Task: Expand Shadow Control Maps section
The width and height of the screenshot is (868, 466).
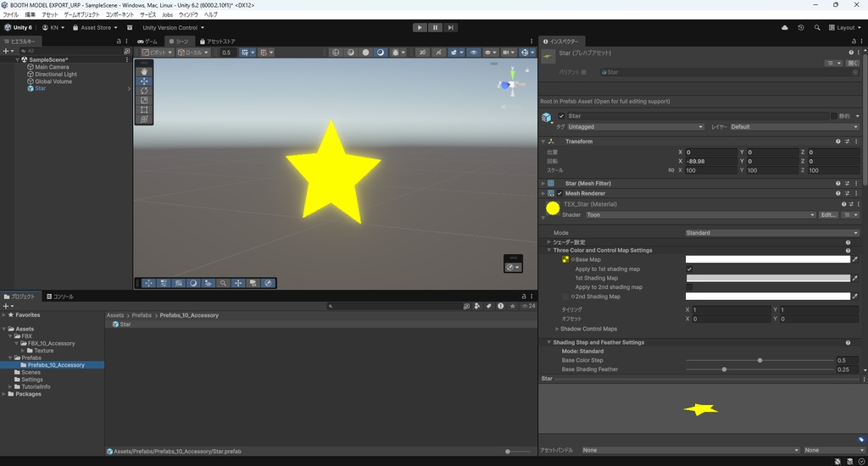Action: (557, 330)
